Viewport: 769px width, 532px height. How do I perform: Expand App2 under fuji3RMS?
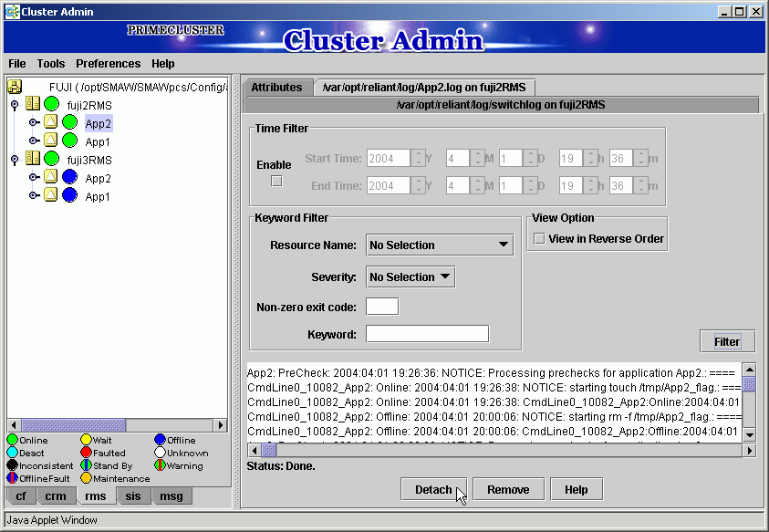(34, 177)
